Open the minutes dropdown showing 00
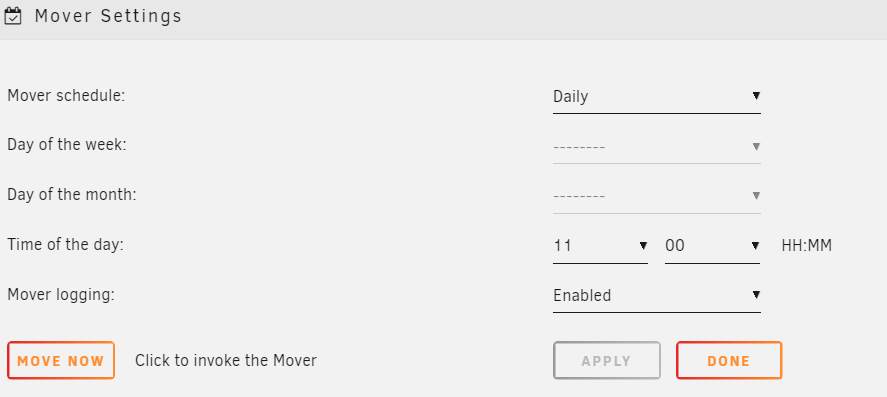Viewport: 887px width, 397px height. [712, 246]
